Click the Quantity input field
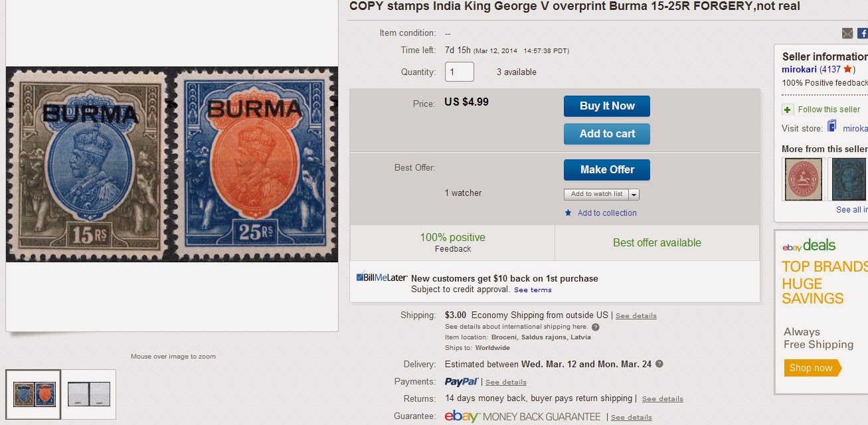This screenshot has width=868, height=425. pyautogui.click(x=460, y=72)
